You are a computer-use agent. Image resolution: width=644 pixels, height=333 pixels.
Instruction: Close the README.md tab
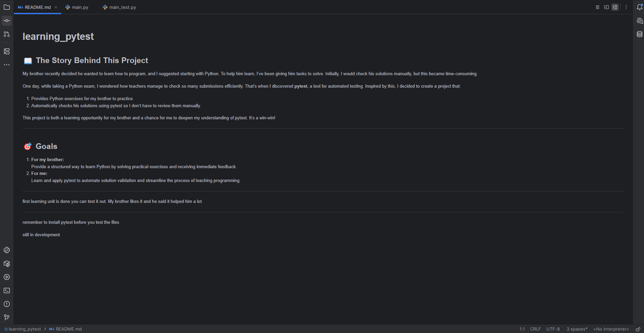click(x=56, y=8)
